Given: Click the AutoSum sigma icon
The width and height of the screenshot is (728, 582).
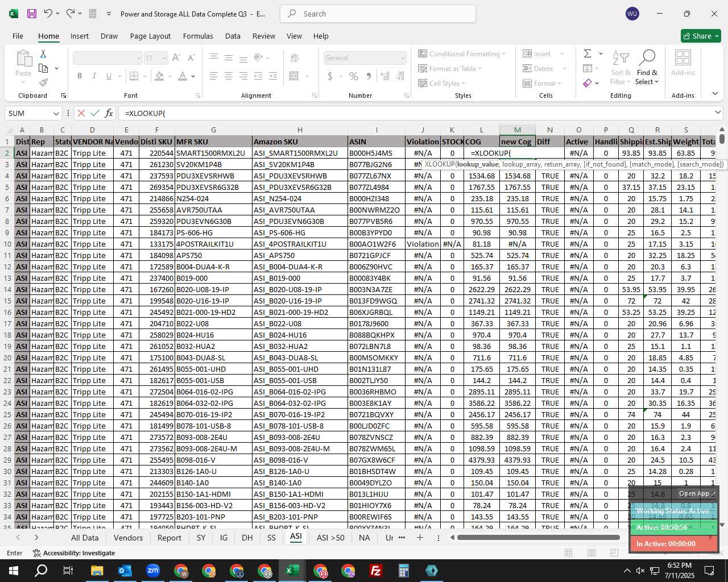Looking at the screenshot, I should 588,53.
